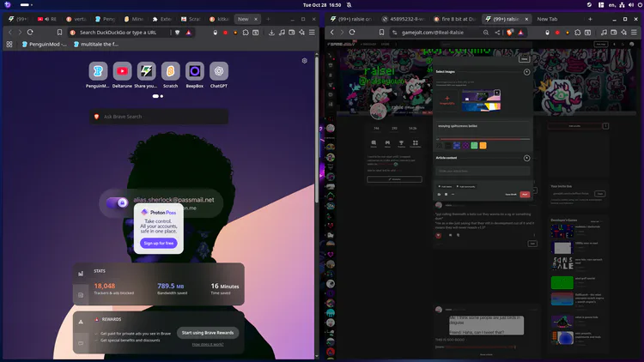
Task: Open zoom magnifier in gamejolt address bar
Action: click(486, 33)
